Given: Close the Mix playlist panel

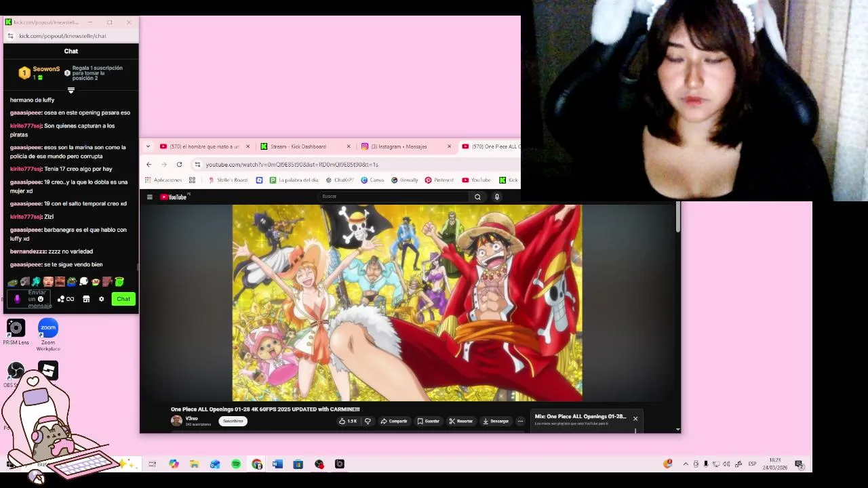Looking at the screenshot, I should click(635, 418).
